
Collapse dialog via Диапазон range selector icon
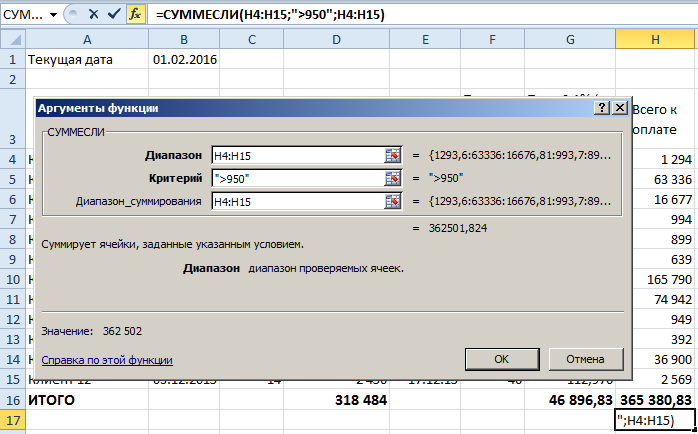pos(393,155)
